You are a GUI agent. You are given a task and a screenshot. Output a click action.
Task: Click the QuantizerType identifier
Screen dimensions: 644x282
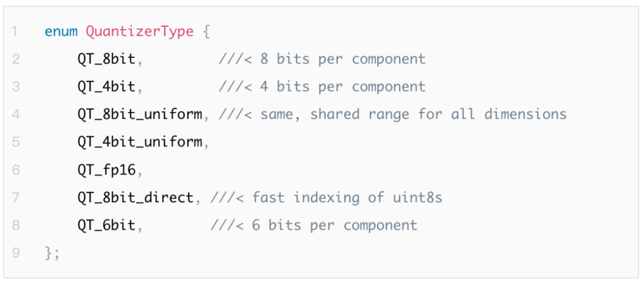[140, 32]
